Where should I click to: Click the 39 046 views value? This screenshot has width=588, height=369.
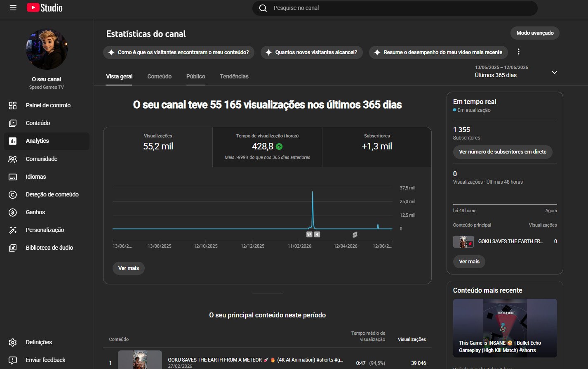click(x=419, y=363)
